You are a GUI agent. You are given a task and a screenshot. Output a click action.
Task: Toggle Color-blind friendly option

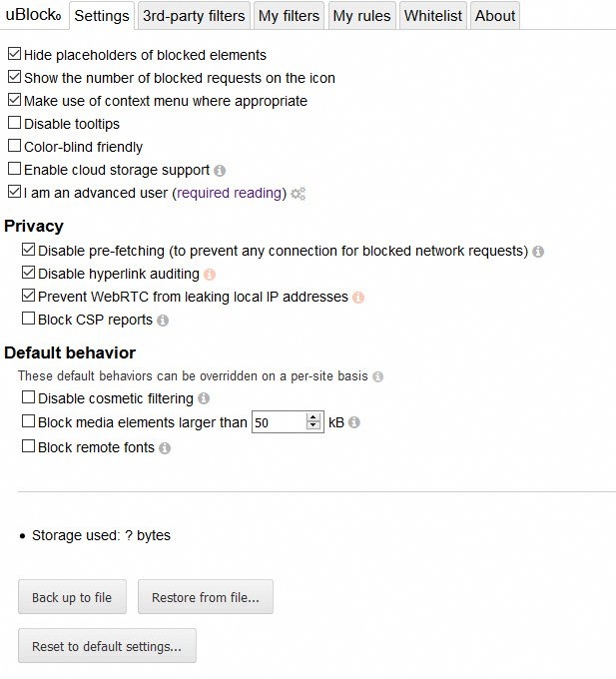pyautogui.click(x=14, y=147)
